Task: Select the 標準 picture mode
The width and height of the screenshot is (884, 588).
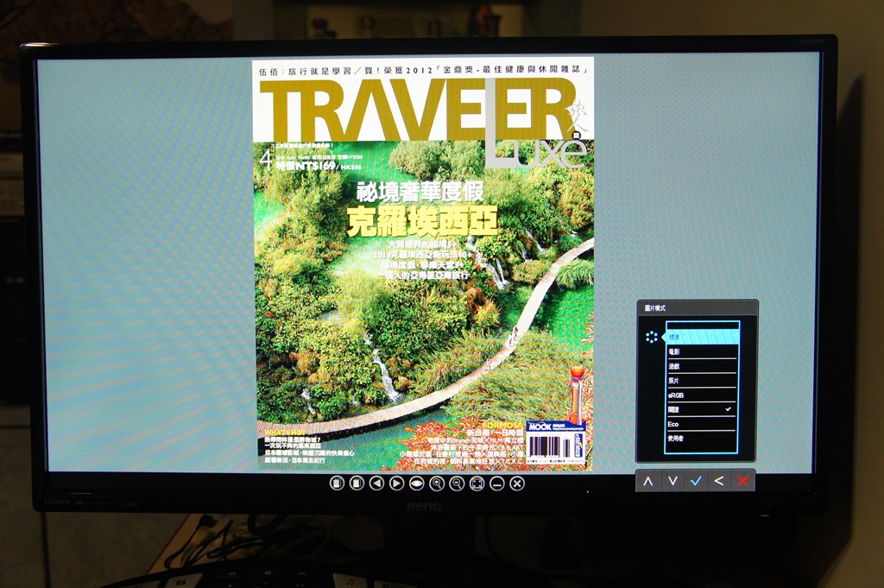Action: point(703,337)
